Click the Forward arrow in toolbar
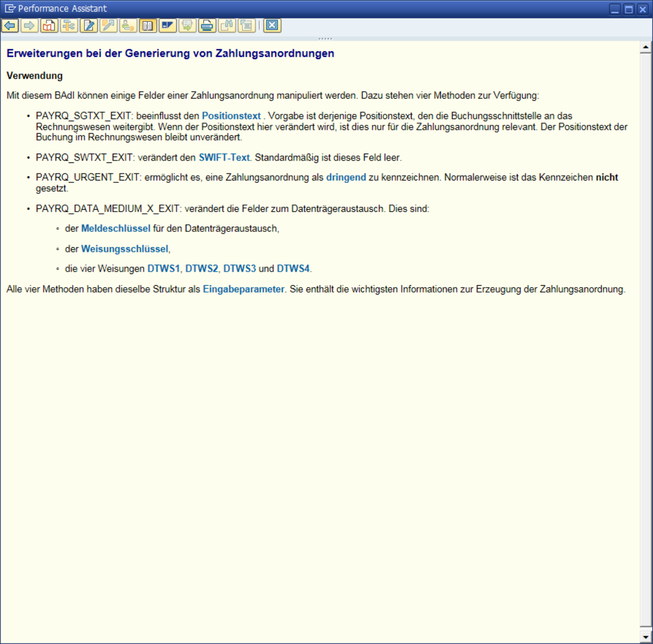 30,25
